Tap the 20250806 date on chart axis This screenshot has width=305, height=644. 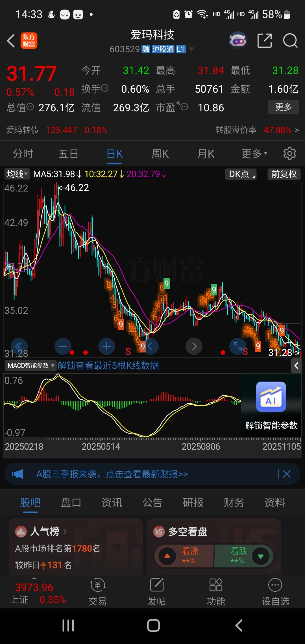coord(201,447)
